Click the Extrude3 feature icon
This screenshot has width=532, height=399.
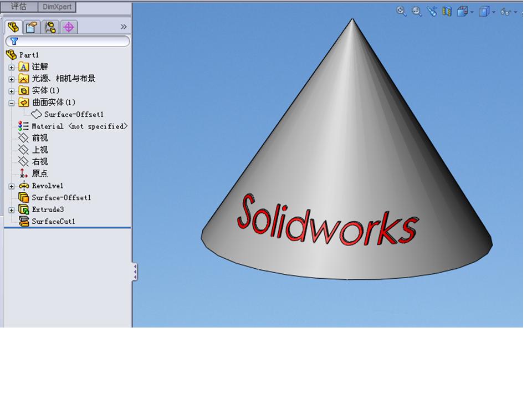pos(23,209)
